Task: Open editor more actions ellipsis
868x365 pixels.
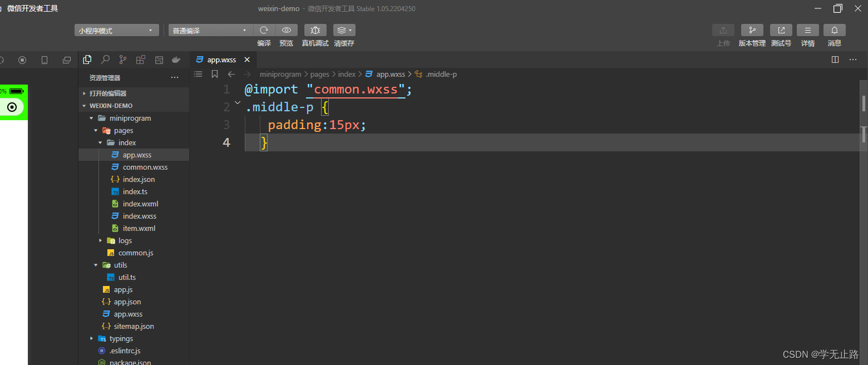Action: point(853,60)
